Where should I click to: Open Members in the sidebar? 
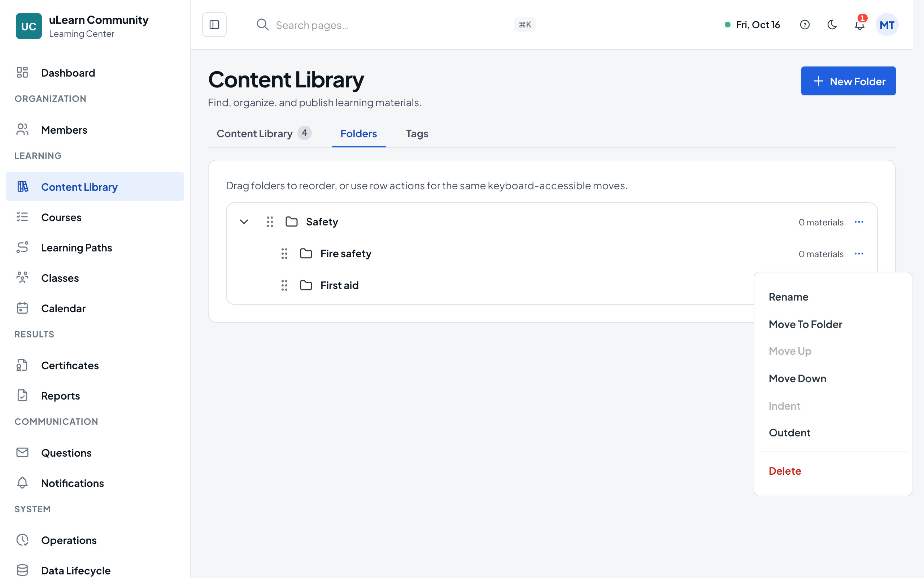(95, 130)
